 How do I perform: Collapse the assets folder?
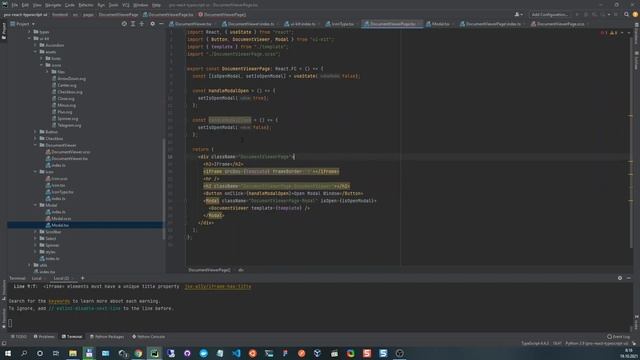(x=36, y=52)
